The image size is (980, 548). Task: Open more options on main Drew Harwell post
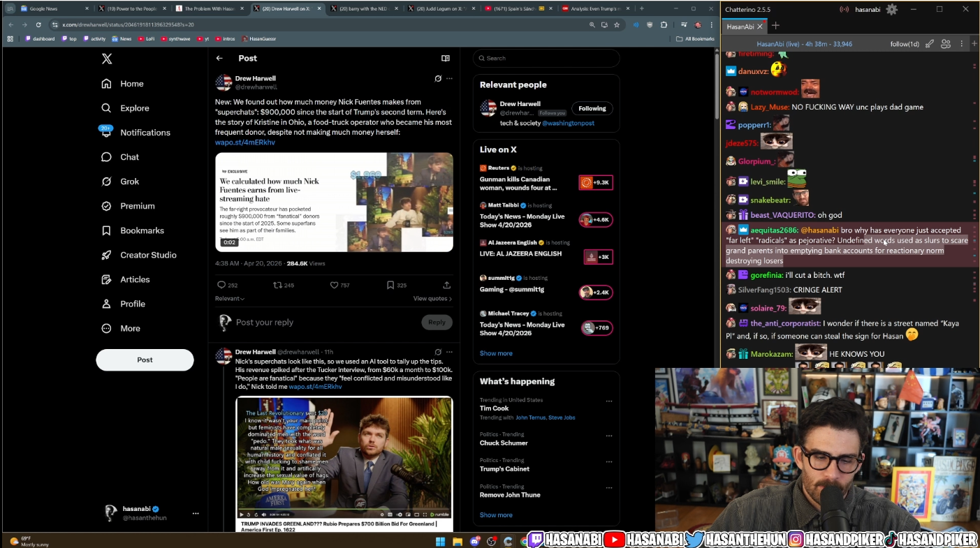(449, 78)
